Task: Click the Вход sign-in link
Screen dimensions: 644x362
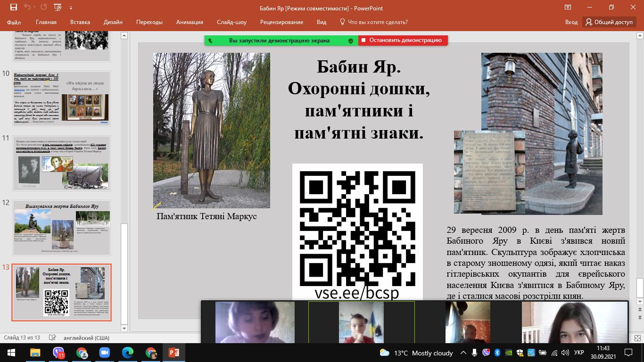Action: click(571, 22)
